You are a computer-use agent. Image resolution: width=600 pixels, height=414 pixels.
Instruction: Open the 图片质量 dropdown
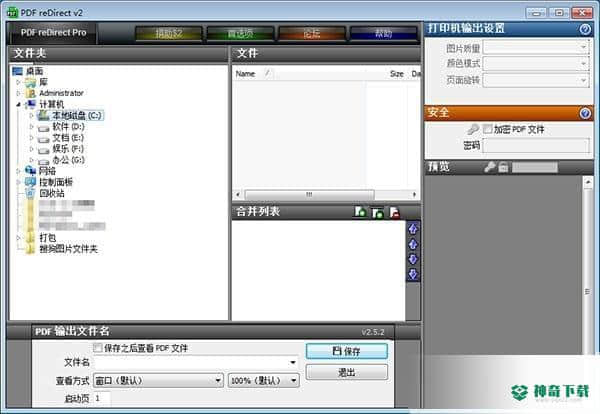tap(536, 47)
